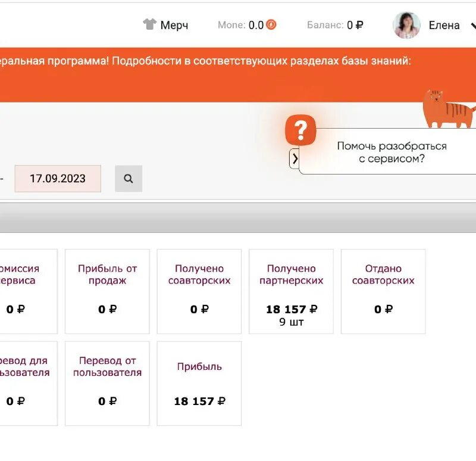Collapse the help widget using the chevron arrow
476x461 pixels.
coord(295,158)
